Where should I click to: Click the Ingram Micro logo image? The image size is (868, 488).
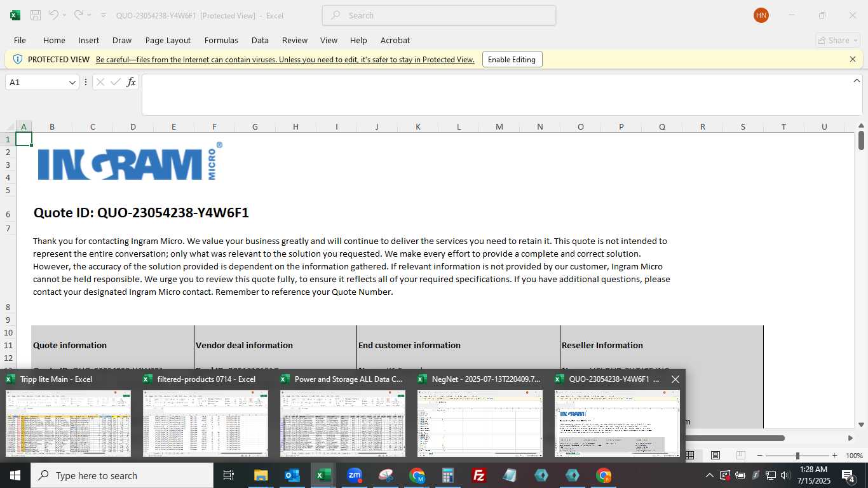pos(130,161)
